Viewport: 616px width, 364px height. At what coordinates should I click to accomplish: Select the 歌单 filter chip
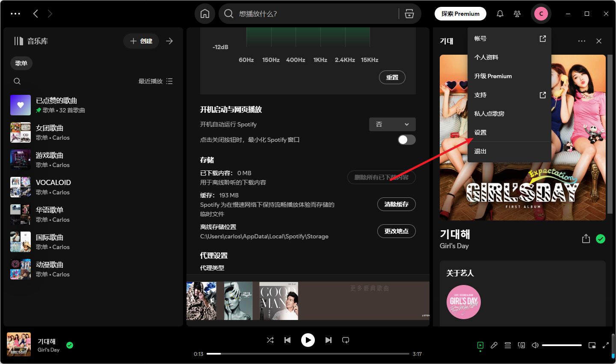coord(21,63)
